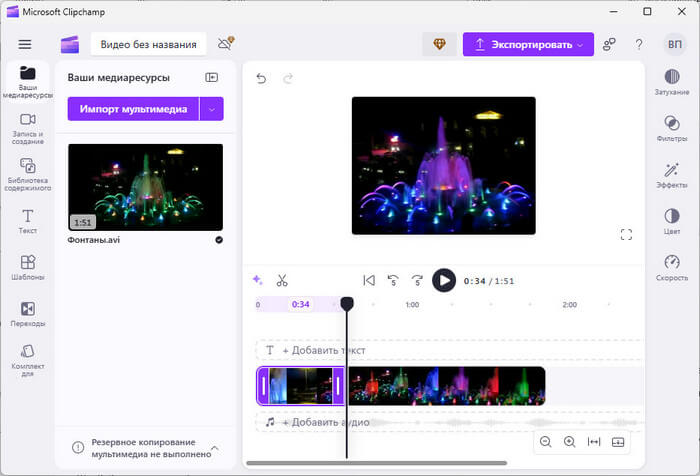Select the Фонтаны.avi media thumbnail
This screenshot has height=476, width=700.
pos(146,187)
